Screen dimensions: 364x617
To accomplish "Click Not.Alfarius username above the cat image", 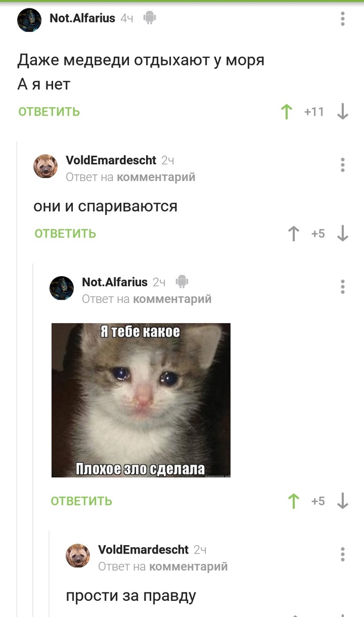I will tap(114, 282).
